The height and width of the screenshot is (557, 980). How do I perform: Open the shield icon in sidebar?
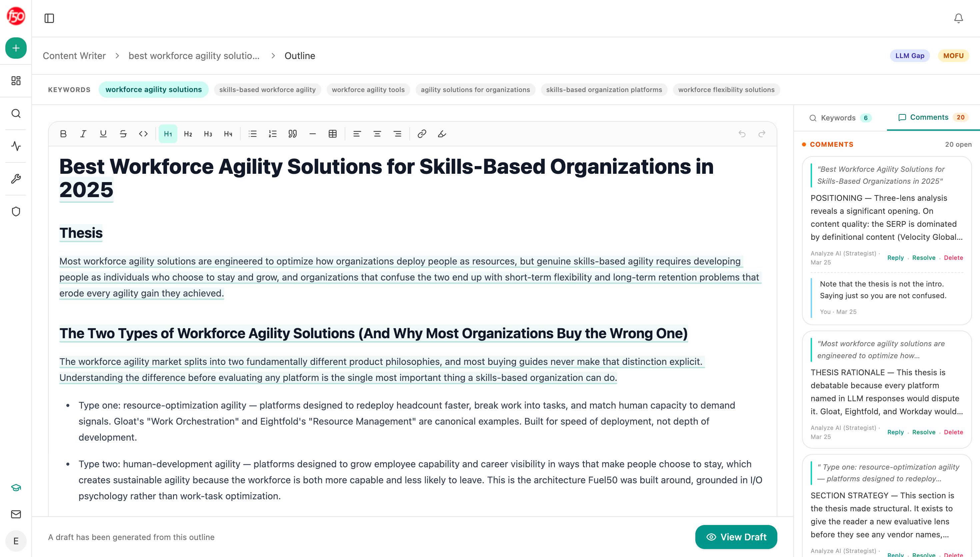pos(16,211)
